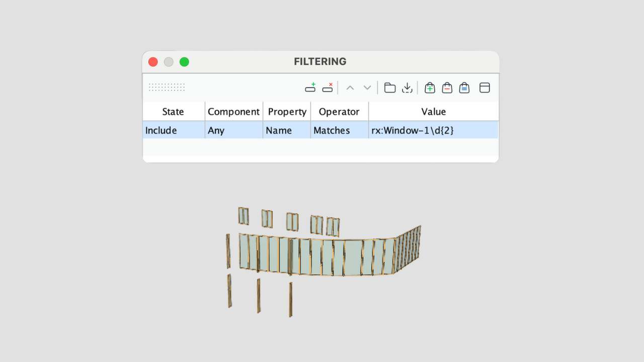Click the Operator column header

pos(339,112)
